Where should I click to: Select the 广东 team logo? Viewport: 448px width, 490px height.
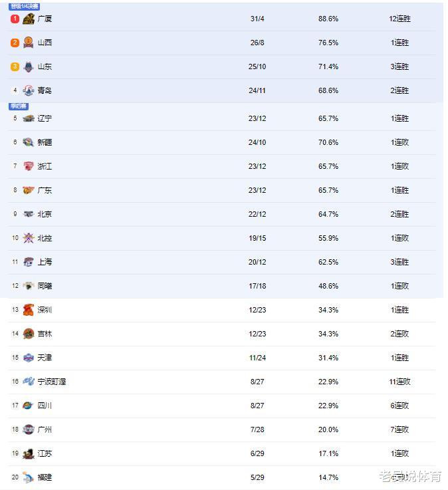click(x=28, y=191)
